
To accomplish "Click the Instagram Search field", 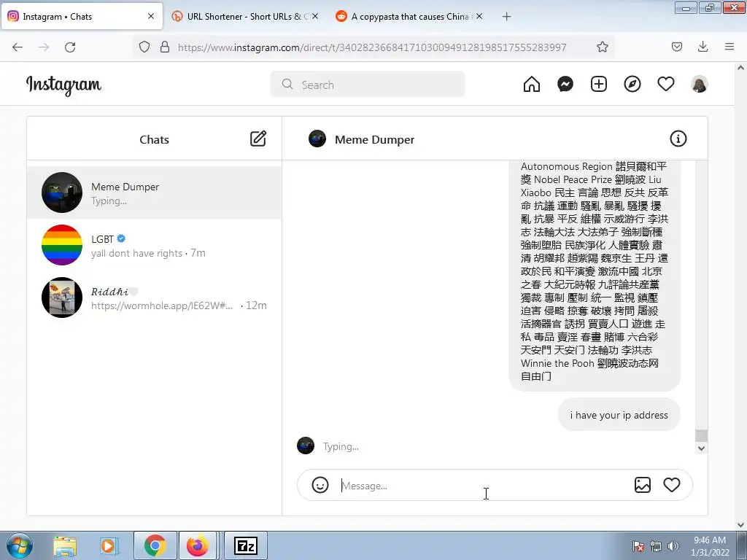I will tap(368, 85).
